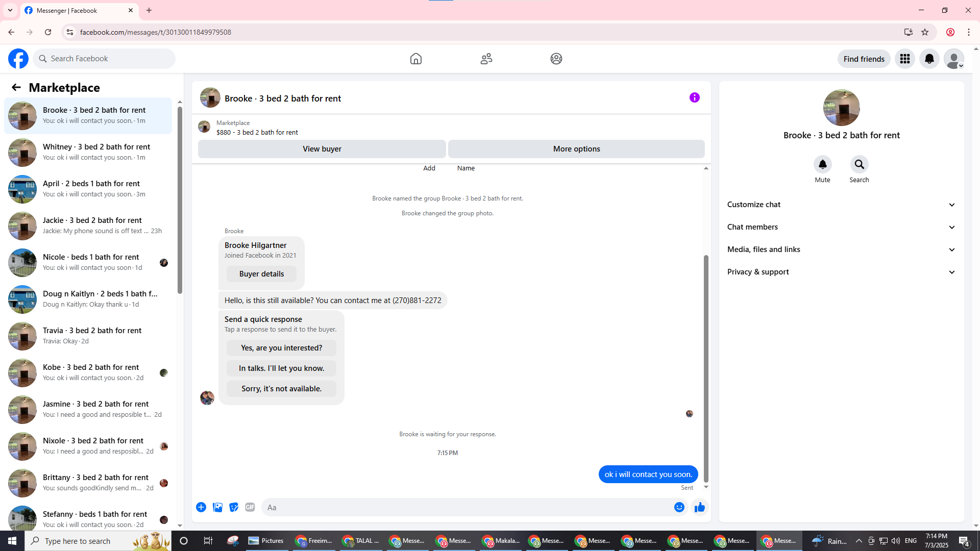Open the sticker chooser icon
Image resolution: width=980 pixels, height=551 pixels.
(234, 507)
